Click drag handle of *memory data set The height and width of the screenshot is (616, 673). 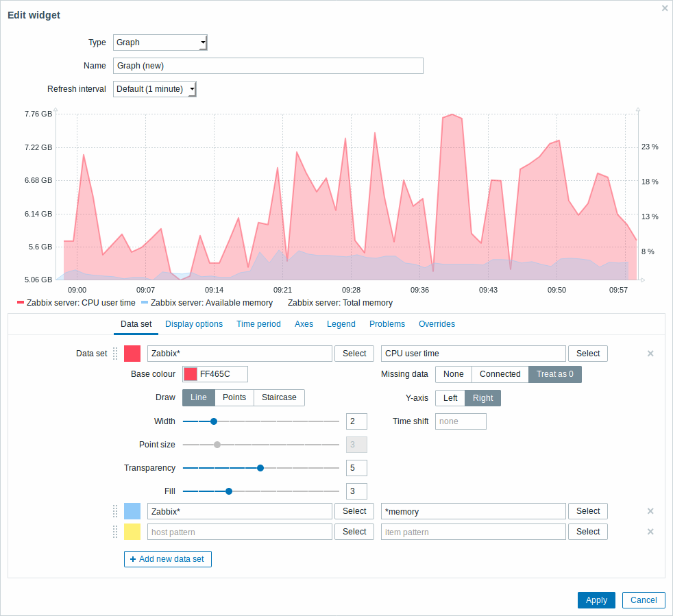pos(115,511)
